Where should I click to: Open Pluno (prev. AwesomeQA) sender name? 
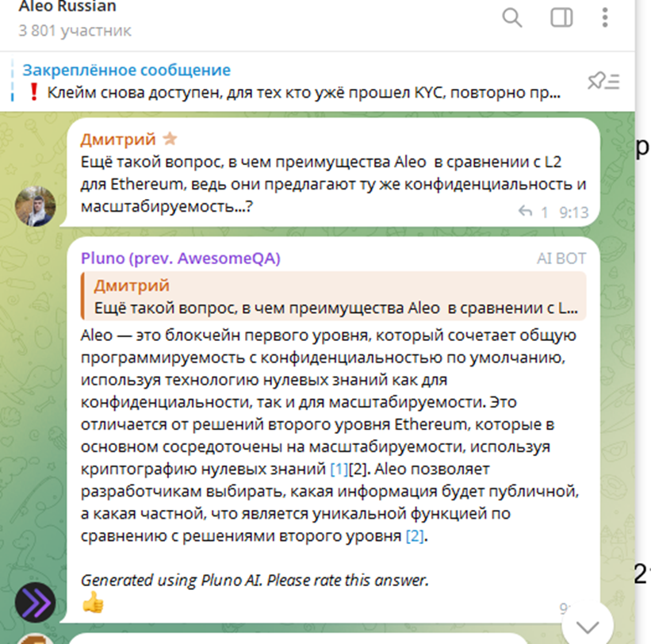tap(181, 259)
